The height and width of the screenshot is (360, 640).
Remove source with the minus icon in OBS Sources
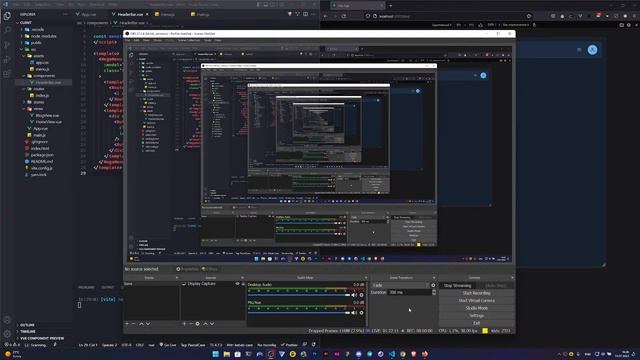point(191,324)
